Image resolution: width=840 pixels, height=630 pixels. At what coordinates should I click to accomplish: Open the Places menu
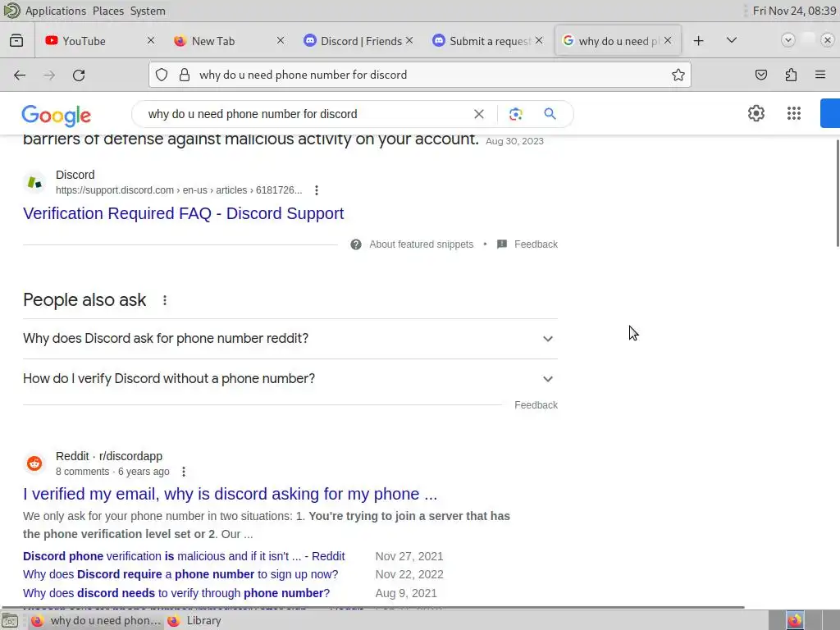coord(107,11)
